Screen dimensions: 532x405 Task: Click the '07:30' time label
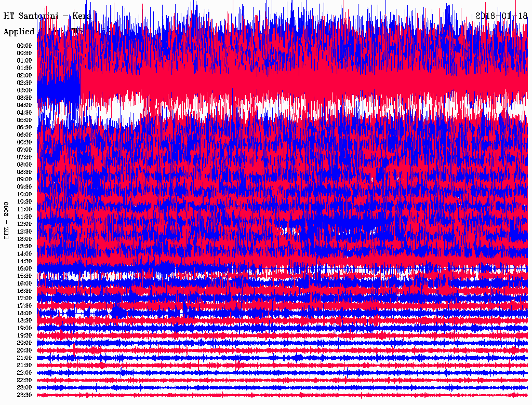[24, 157]
